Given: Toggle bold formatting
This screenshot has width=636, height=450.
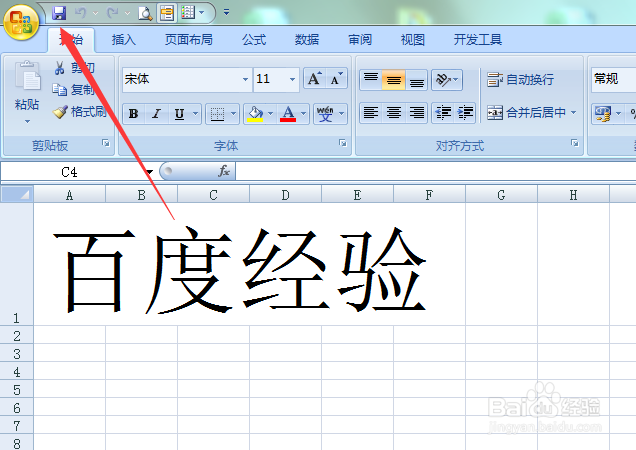Looking at the screenshot, I should pyautogui.click(x=133, y=114).
